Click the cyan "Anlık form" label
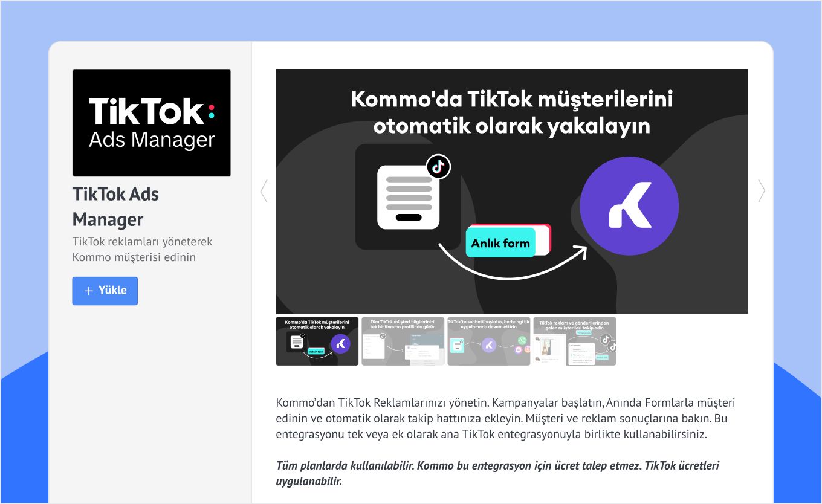This screenshot has height=504, width=822. tap(500, 243)
